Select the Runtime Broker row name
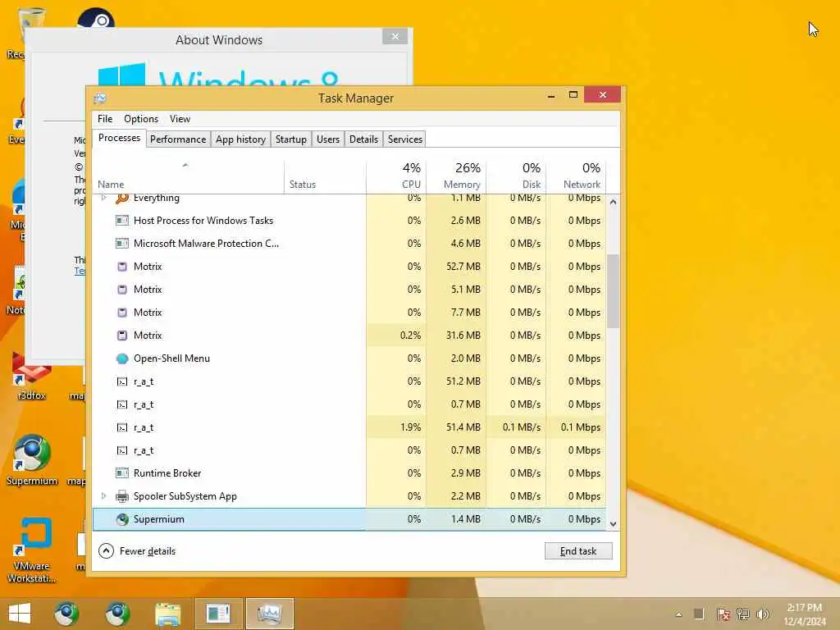This screenshot has width=840, height=630. 167,473
